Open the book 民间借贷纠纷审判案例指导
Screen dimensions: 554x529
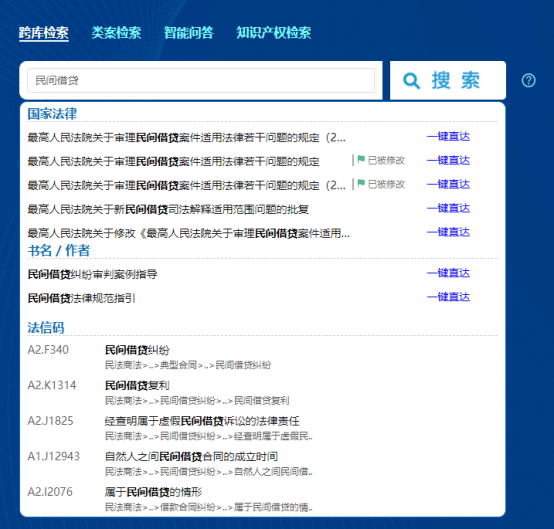click(93, 274)
